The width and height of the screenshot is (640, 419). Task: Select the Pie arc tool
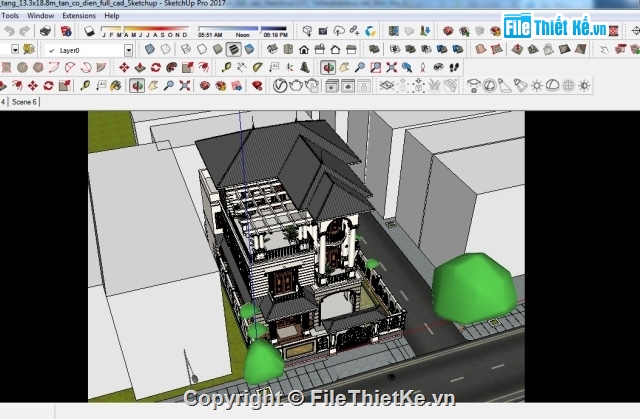coord(101,67)
